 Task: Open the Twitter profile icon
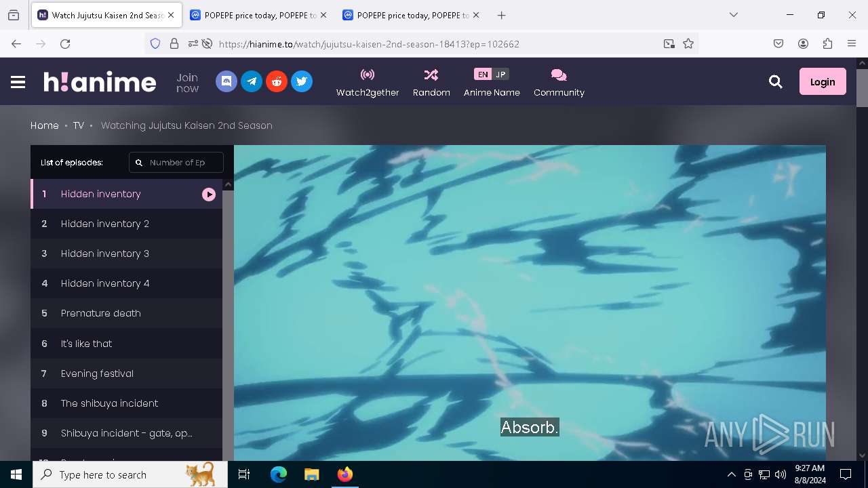(302, 81)
